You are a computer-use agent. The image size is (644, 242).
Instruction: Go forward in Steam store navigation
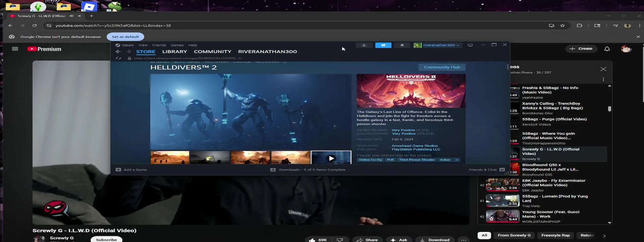tap(128, 51)
